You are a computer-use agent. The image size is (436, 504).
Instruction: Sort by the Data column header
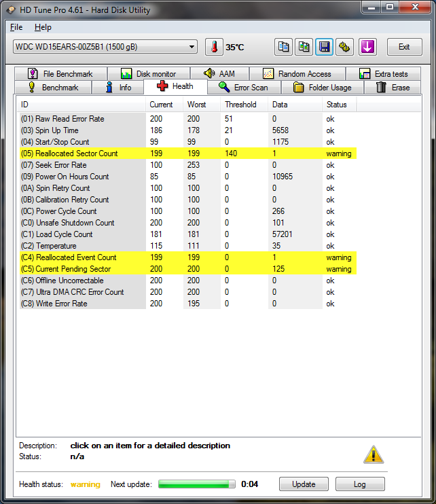(295, 105)
